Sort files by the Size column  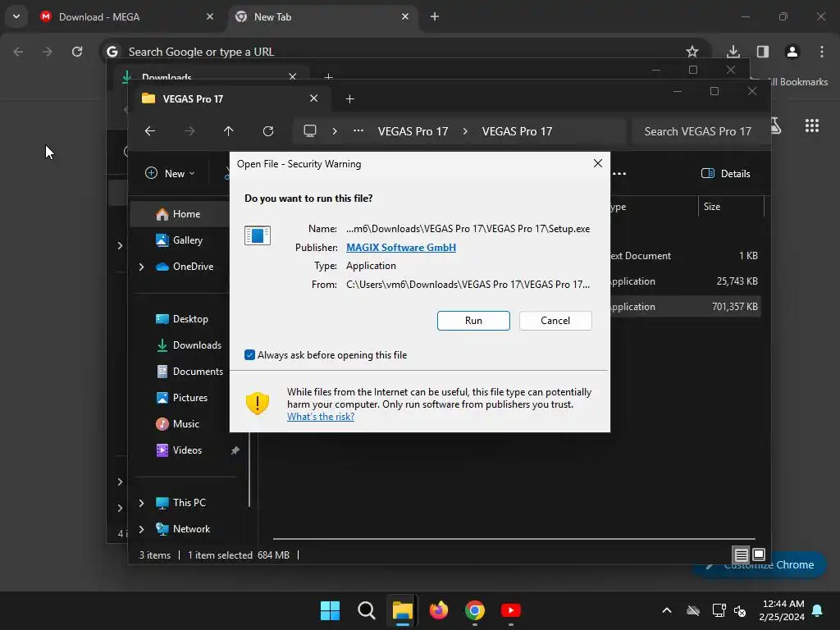pyautogui.click(x=731, y=206)
